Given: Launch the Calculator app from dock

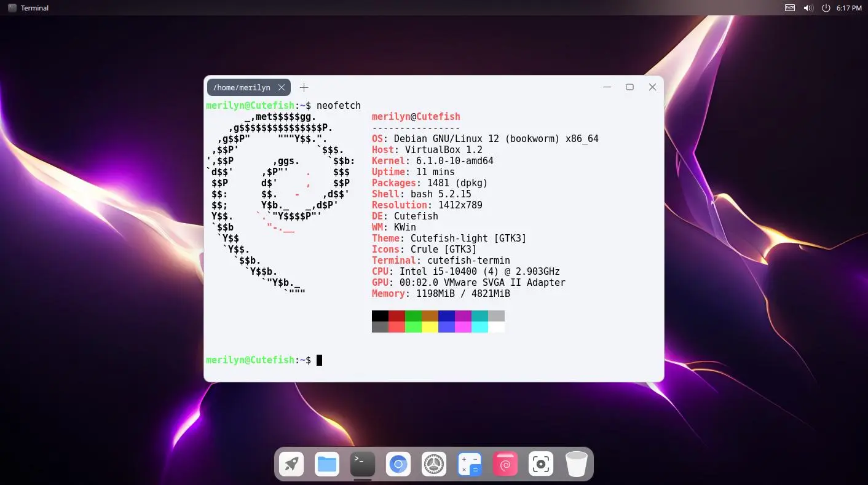Looking at the screenshot, I should (470, 464).
